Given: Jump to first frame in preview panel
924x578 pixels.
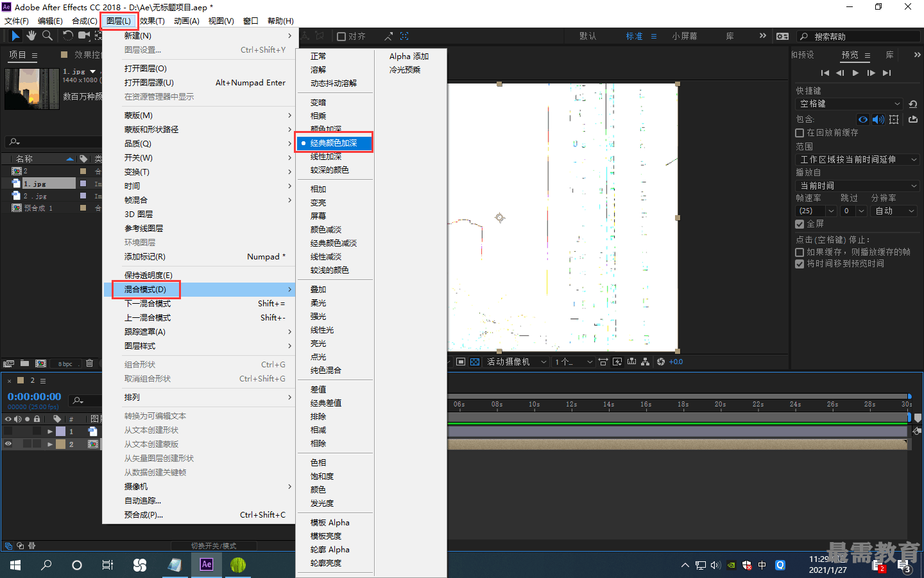Looking at the screenshot, I should [x=825, y=73].
